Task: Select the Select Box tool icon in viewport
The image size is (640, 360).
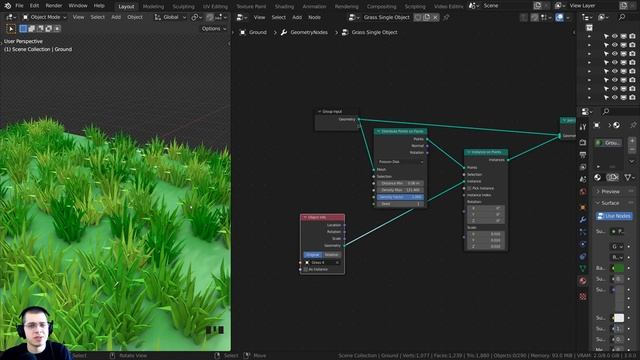Action: (x=11, y=29)
